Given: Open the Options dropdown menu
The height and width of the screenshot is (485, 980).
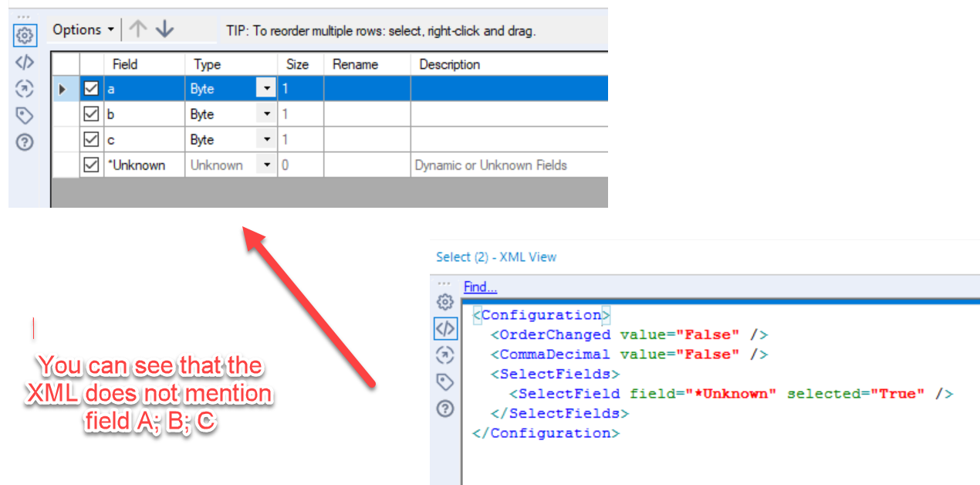Looking at the screenshot, I should point(82,29).
